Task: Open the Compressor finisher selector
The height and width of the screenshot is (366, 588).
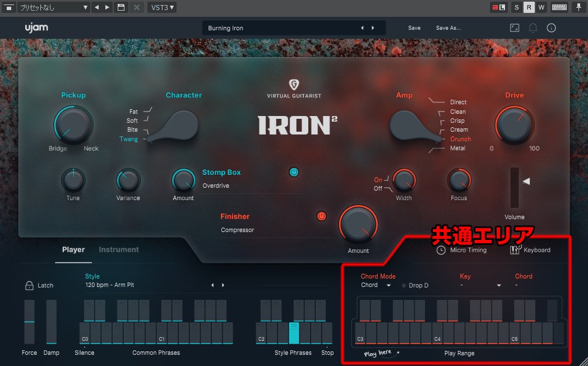Action: tap(275, 230)
